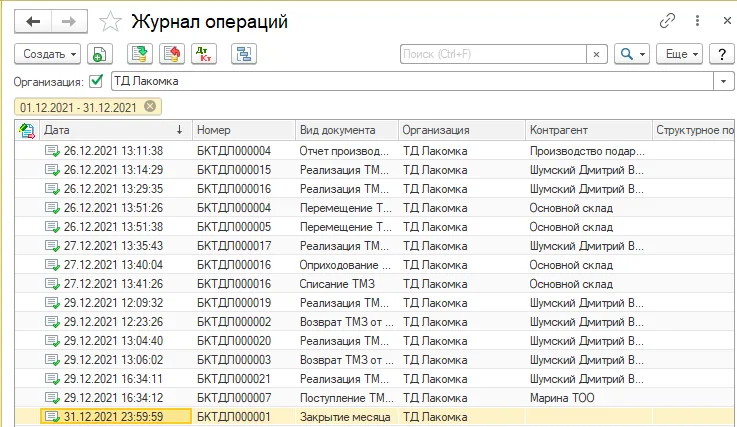Expand the organization dropdown arrow
737x427 pixels.
[x=724, y=81]
